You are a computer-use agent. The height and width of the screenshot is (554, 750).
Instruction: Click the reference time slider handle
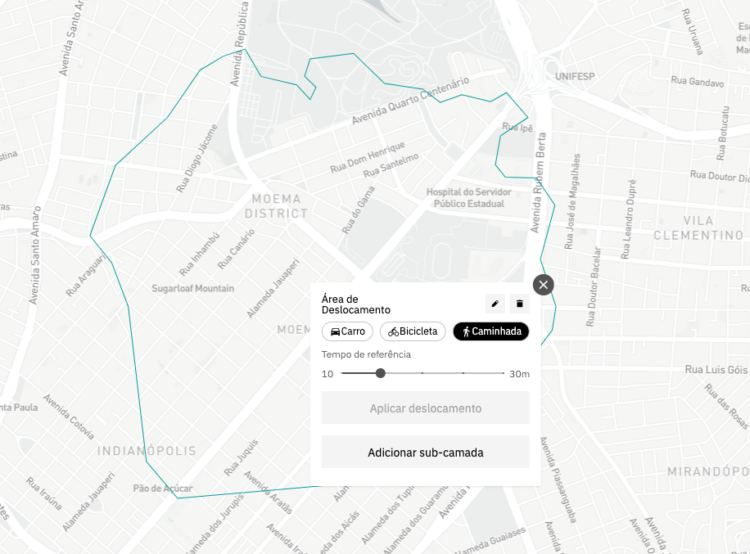coord(380,373)
